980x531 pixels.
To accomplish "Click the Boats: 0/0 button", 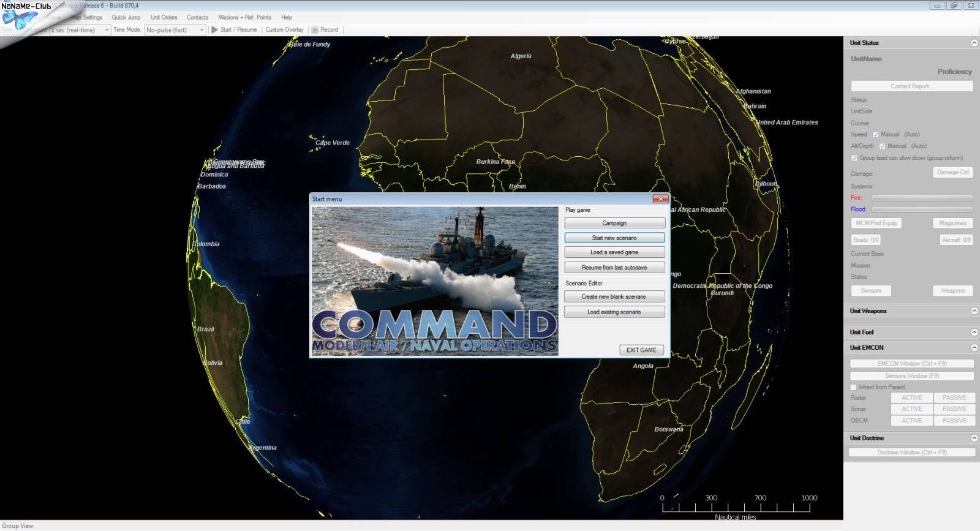I will (866, 240).
